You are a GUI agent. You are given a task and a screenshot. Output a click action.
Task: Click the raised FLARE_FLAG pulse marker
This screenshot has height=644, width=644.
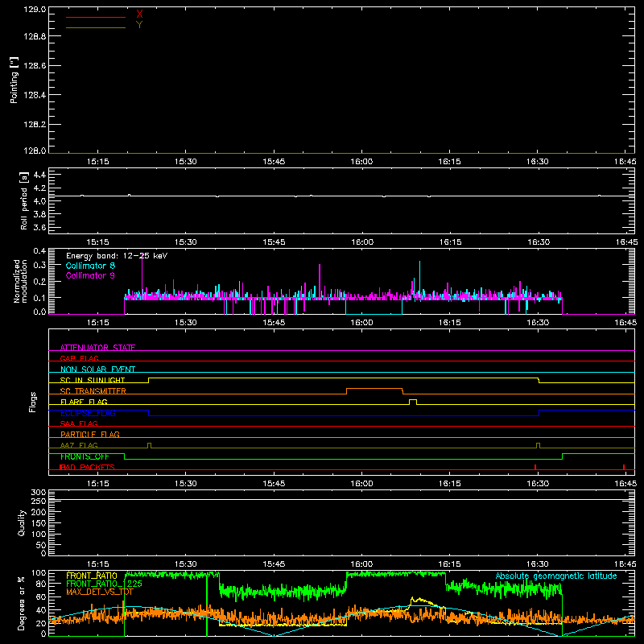click(413, 400)
